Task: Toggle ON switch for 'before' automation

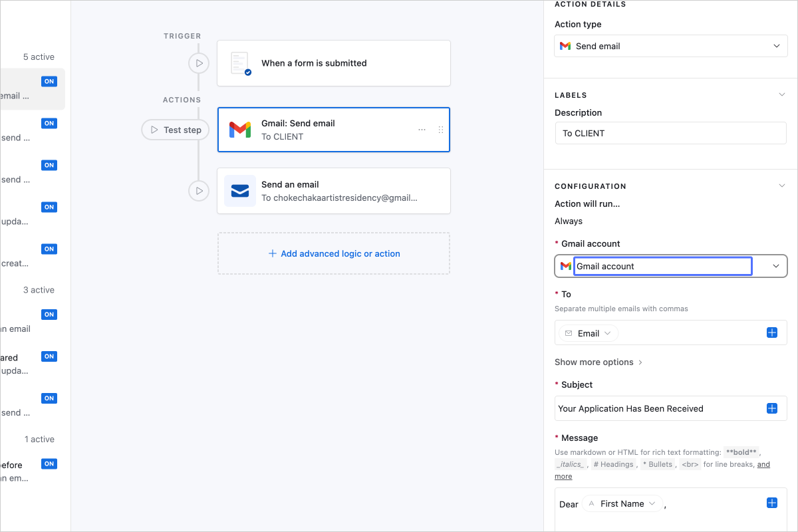Action: tap(49, 464)
